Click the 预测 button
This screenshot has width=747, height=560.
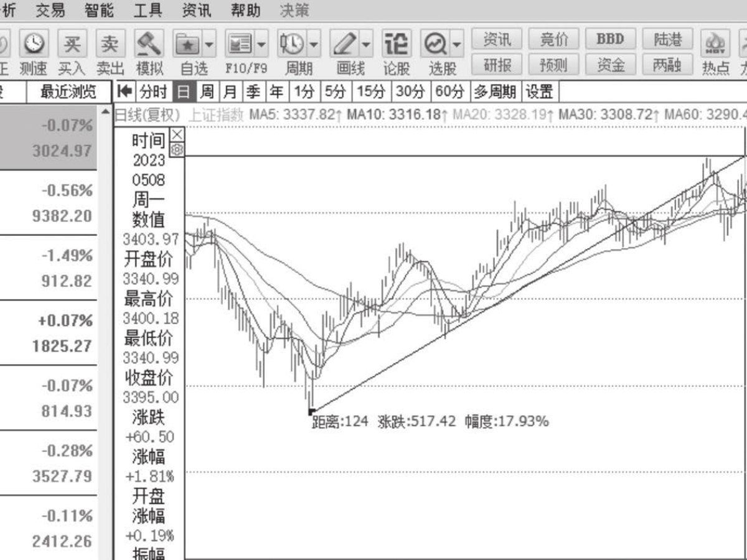pos(554,64)
